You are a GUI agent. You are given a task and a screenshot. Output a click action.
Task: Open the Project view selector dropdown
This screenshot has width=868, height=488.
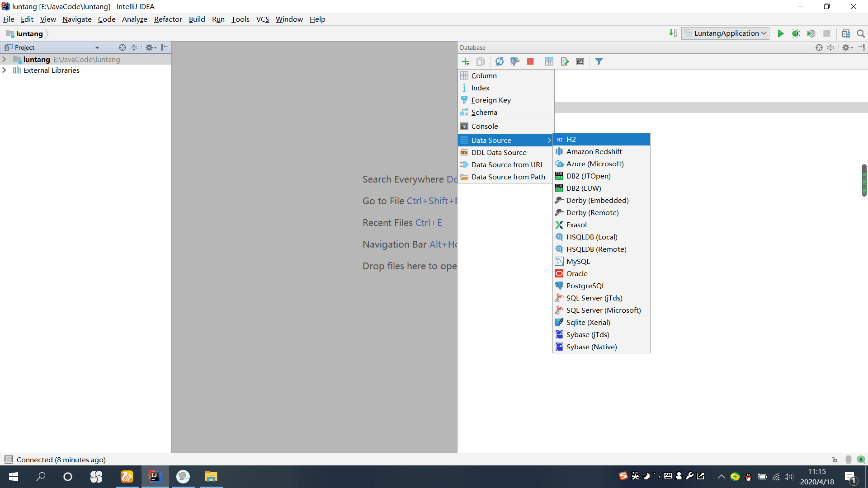click(x=97, y=47)
